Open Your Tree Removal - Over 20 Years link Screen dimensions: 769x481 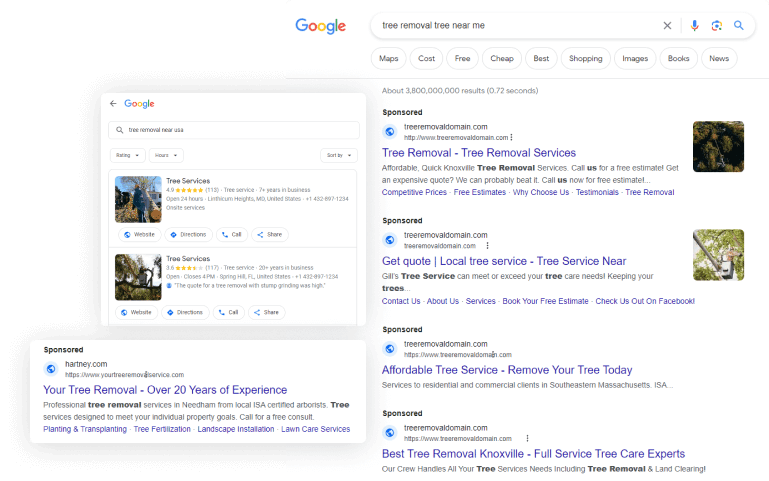pos(165,390)
